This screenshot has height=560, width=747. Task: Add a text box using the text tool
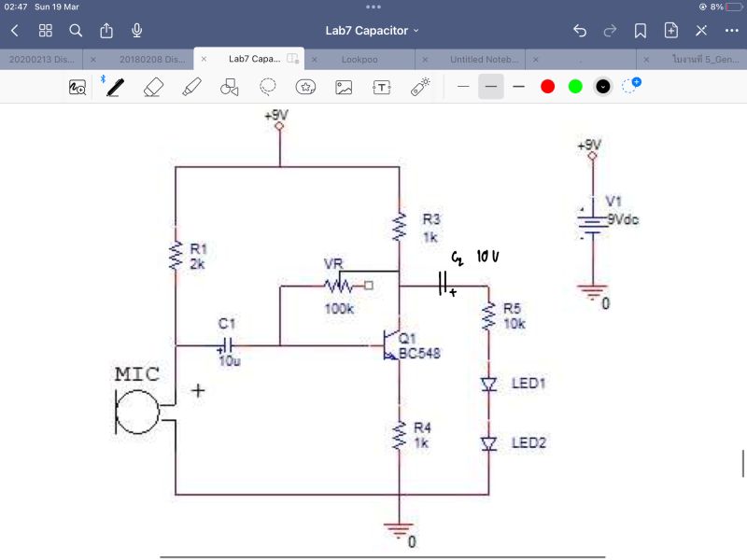pos(382,87)
